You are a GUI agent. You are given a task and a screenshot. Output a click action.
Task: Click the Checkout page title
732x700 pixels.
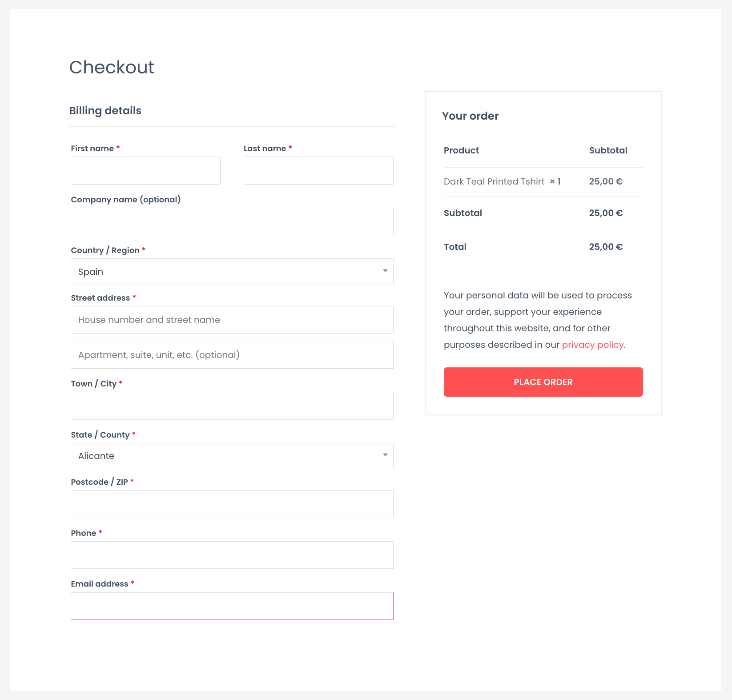pos(112,67)
